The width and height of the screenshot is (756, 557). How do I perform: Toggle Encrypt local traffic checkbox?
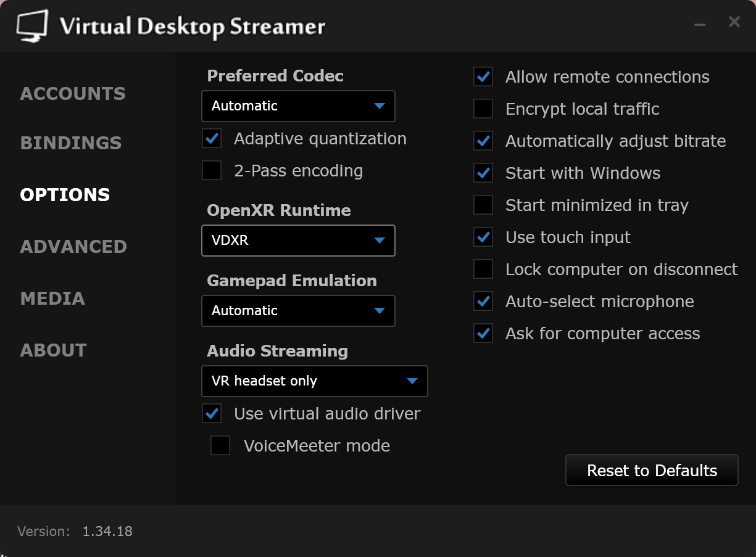[x=483, y=109]
